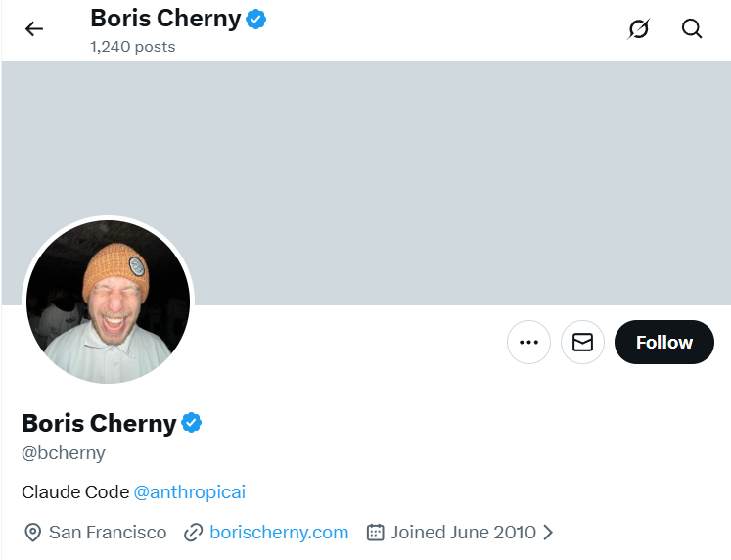
Task: Click the 1,240 posts count
Action: click(x=133, y=46)
